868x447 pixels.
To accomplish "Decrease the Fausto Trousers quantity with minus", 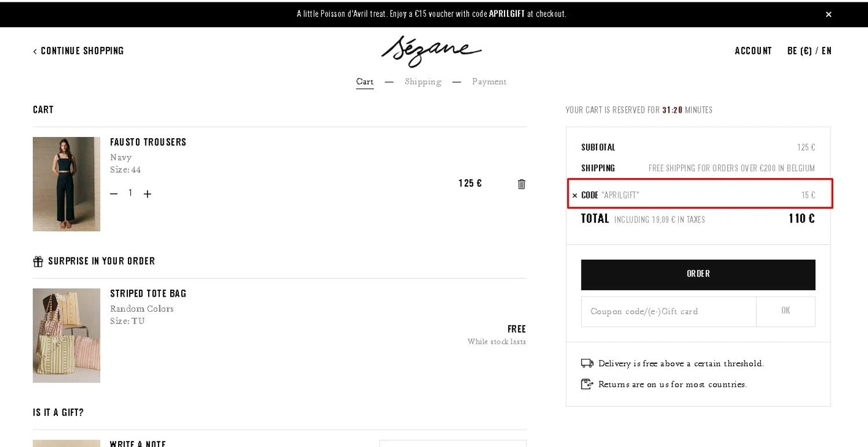I will pyautogui.click(x=113, y=194).
